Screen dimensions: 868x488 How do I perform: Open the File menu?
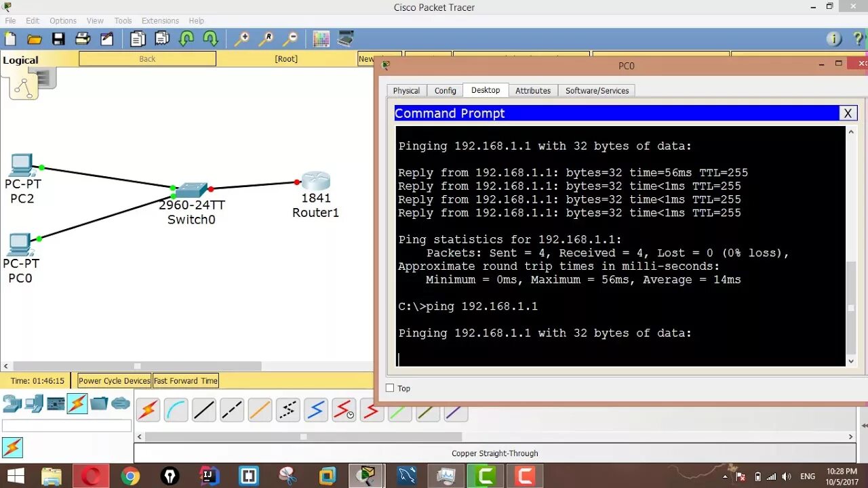[10, 21]
